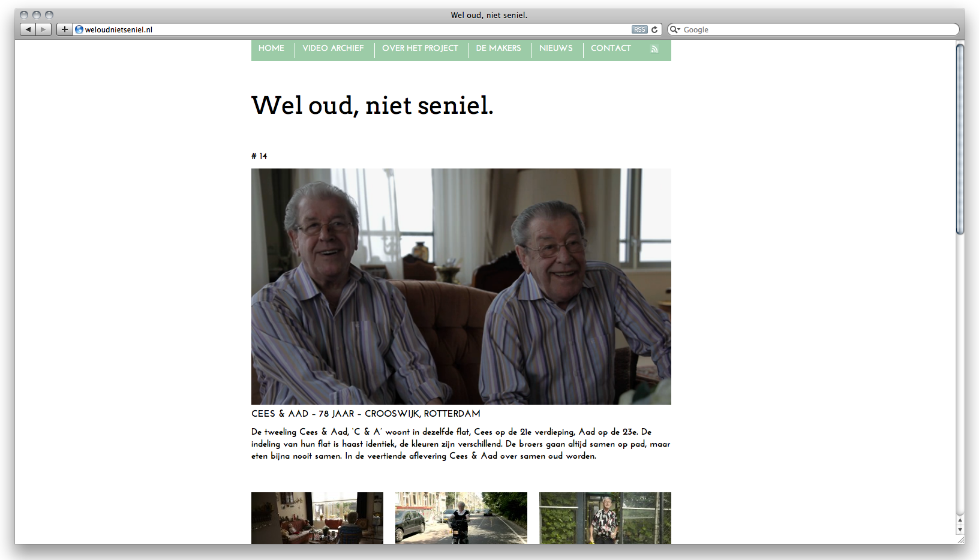Click the Wel oud, niet seniel. site title
979x560 pixels.
pyautogui.click(x=372, y=106)
